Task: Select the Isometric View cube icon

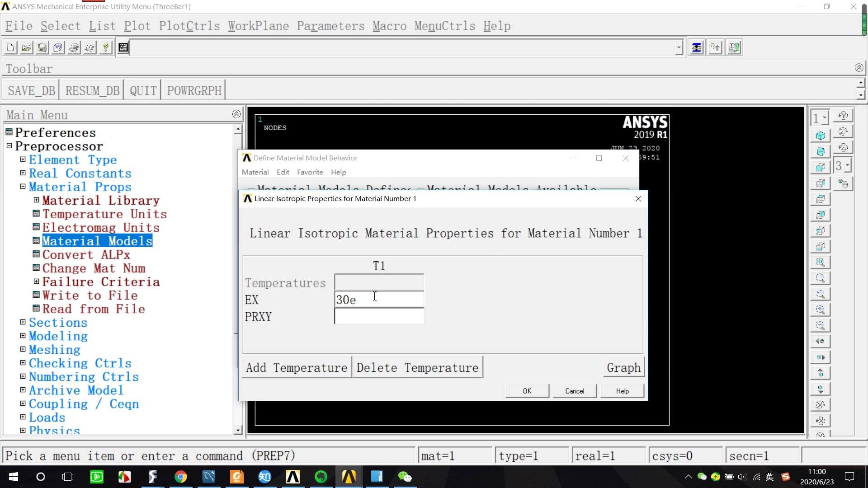Action: (821, 136)
